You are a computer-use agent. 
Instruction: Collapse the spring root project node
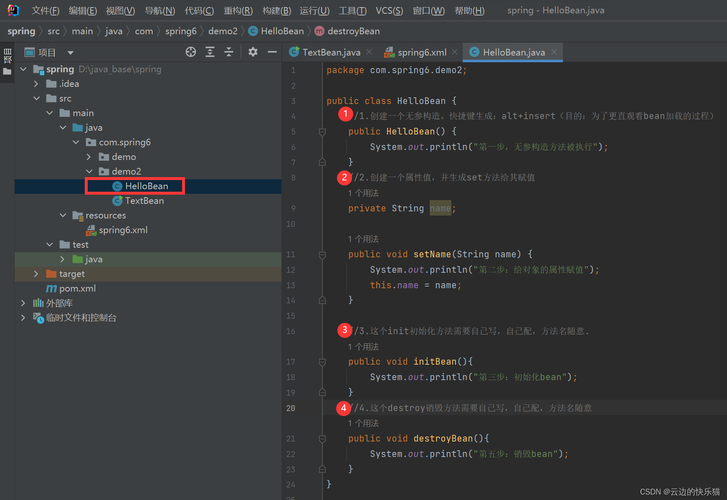tap(23, 69)
